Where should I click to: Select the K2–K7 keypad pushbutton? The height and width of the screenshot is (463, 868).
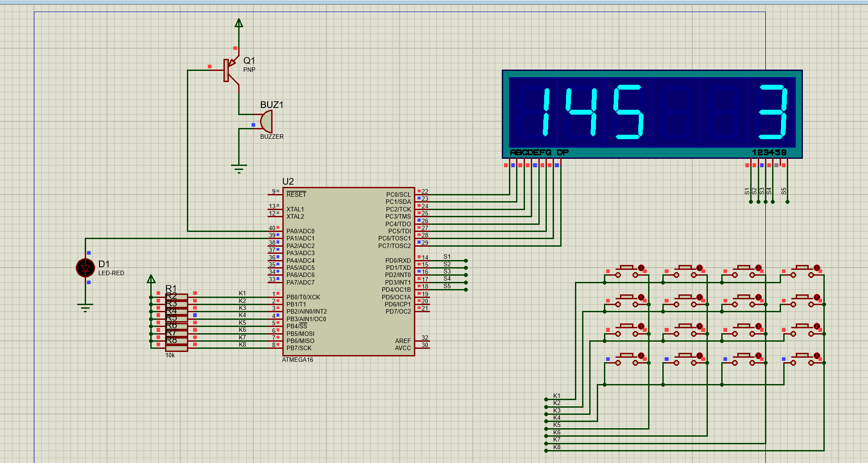tap(744, 301)
